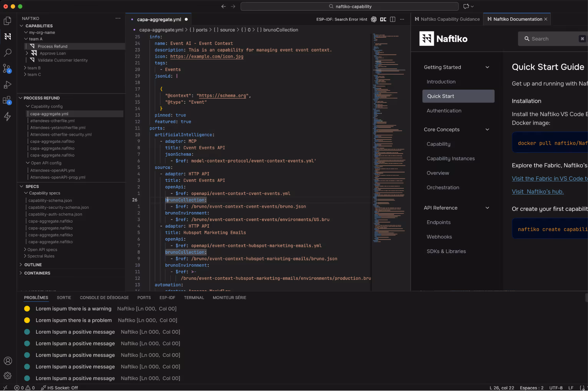Click the documentation Search field
This screenshot has height=391, width=588.
pyautogui.click(x=553, y=39)
